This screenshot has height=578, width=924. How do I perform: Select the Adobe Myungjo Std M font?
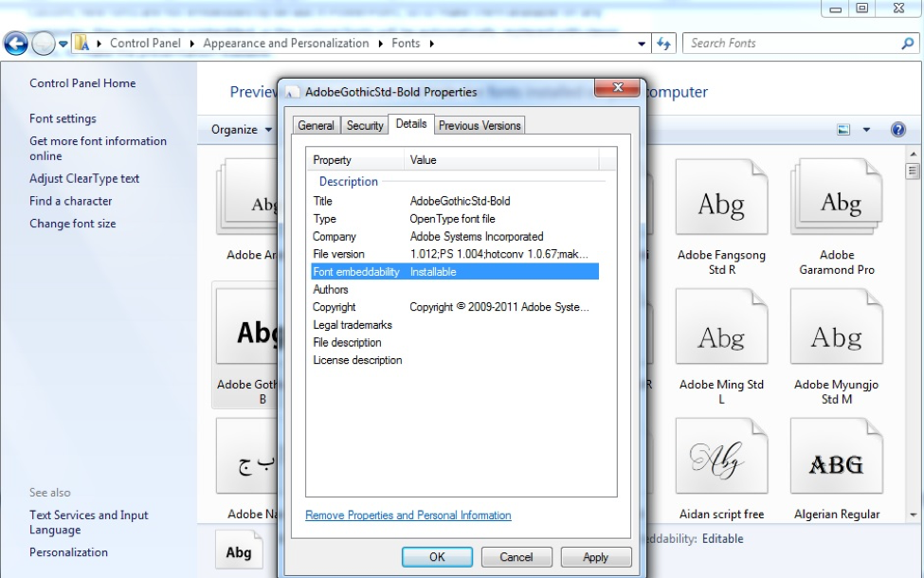pyautogui.click(x=836, y=347)
